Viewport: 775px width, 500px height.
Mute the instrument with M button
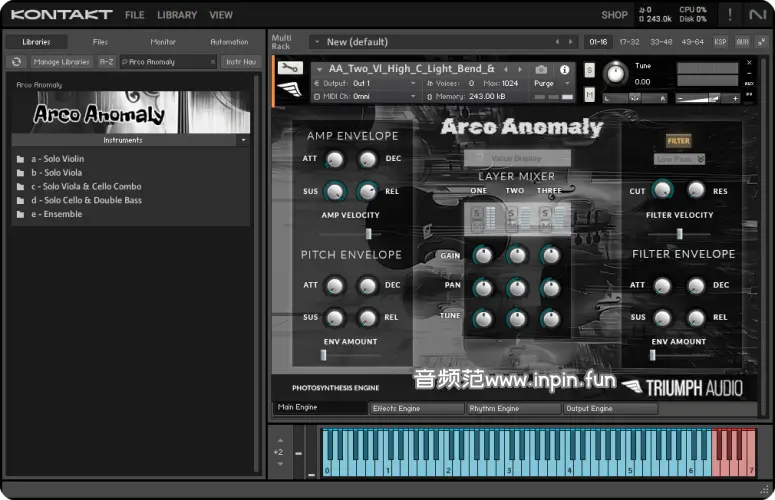point(589,94)
